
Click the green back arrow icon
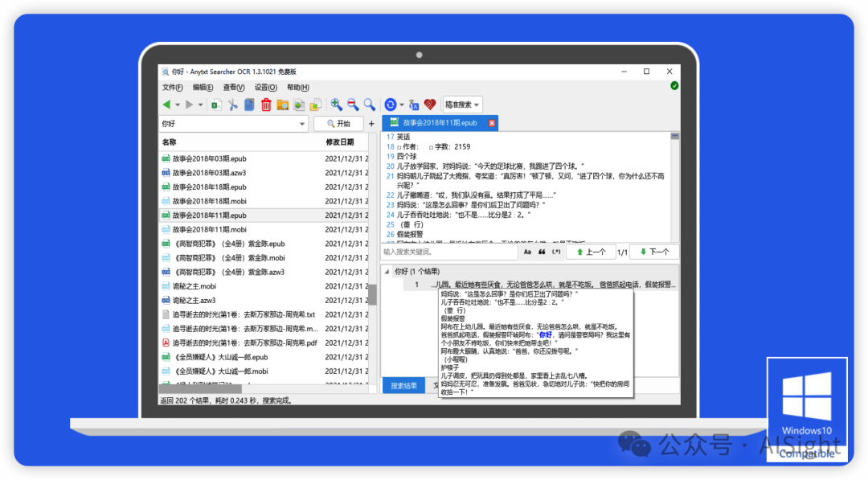166,105
